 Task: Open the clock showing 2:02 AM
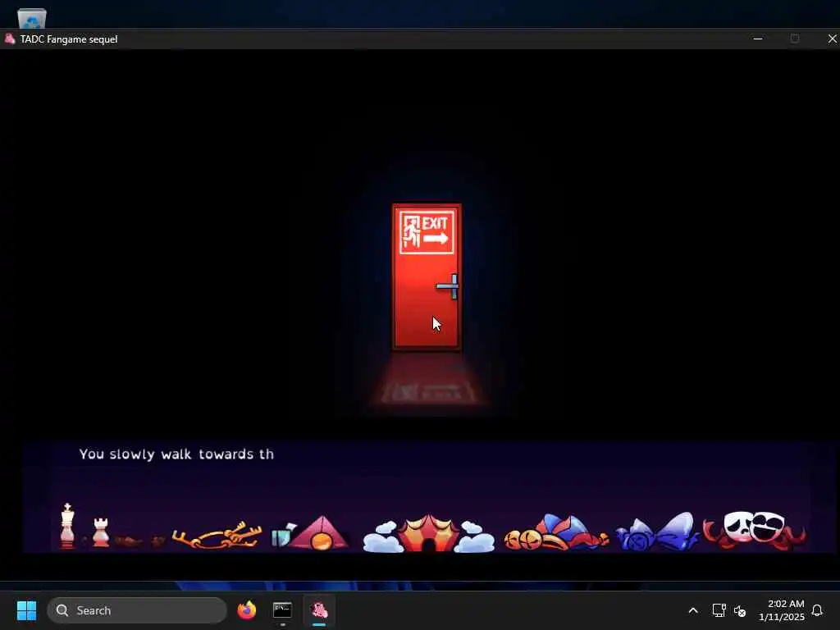[x=782, y=610]
